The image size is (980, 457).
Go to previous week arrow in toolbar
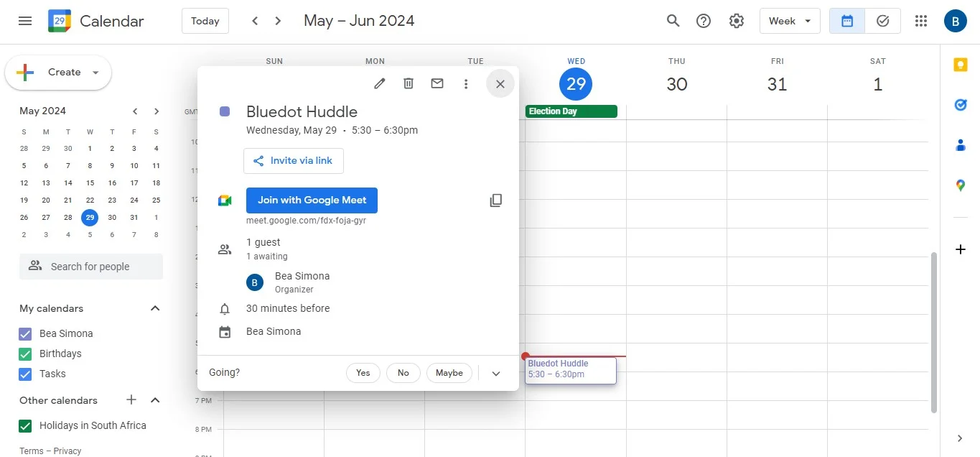[x=255, y=21]
